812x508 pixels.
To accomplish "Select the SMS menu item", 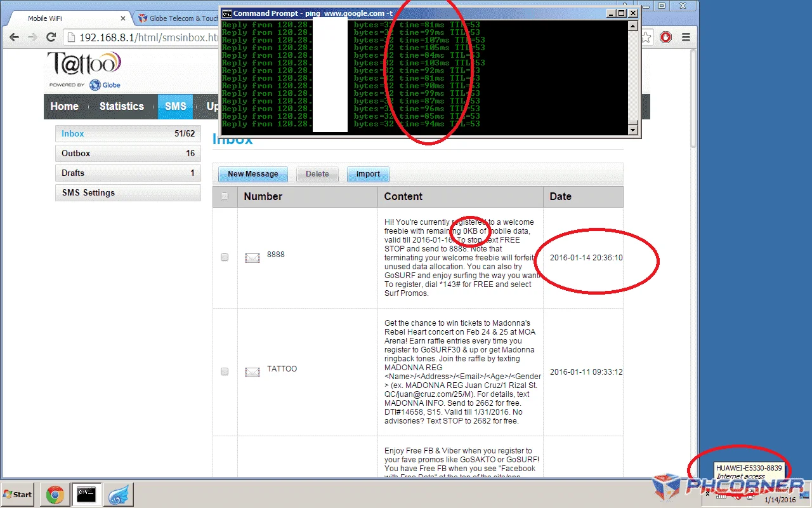I will [175, 106].
